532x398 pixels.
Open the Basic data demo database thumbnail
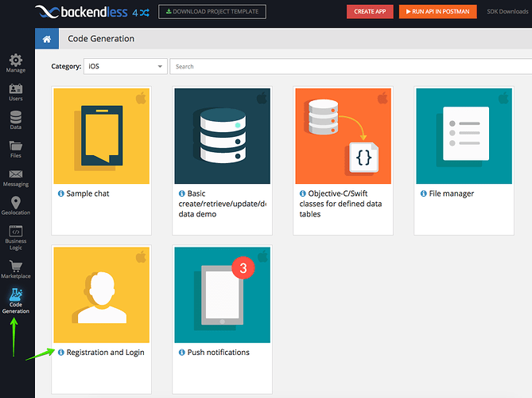pos(222,136)
